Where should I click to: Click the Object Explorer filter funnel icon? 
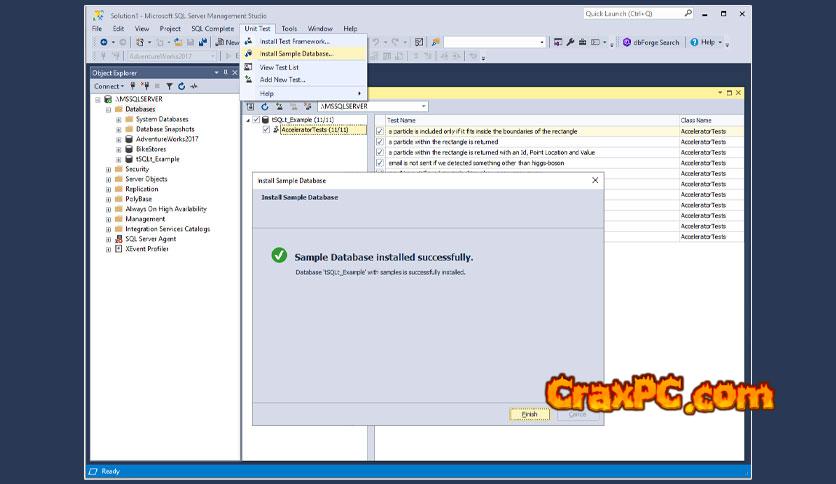coord(169,86)
